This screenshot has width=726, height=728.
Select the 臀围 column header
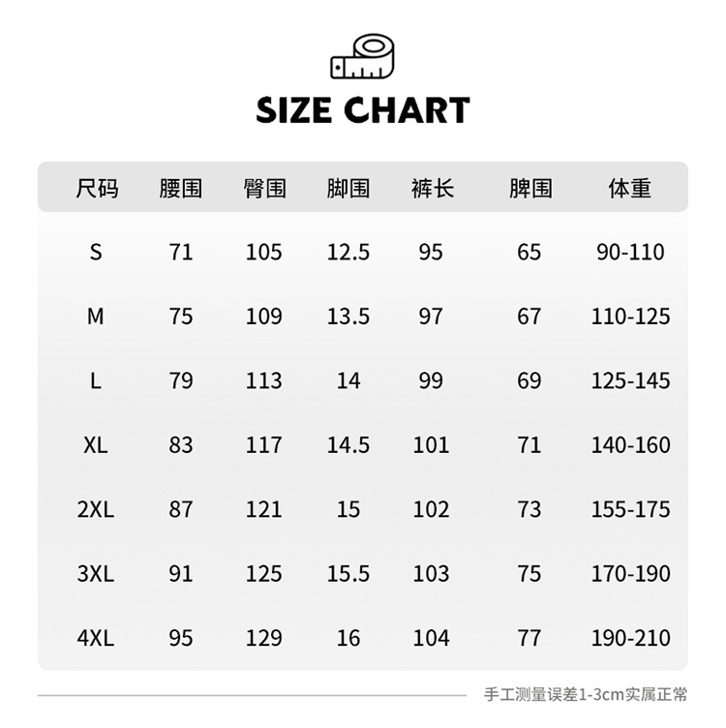pos(264,189)
